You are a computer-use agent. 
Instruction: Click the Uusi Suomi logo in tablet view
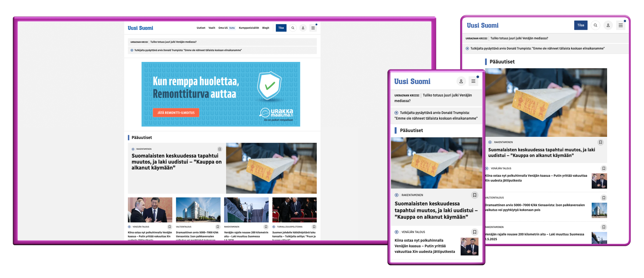482,25
